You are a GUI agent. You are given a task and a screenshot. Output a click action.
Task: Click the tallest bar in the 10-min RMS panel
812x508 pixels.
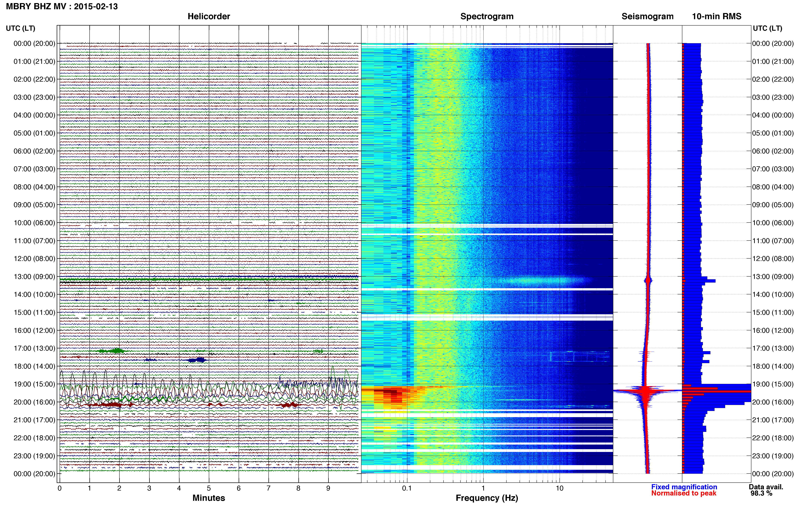(x=717, y=391)
